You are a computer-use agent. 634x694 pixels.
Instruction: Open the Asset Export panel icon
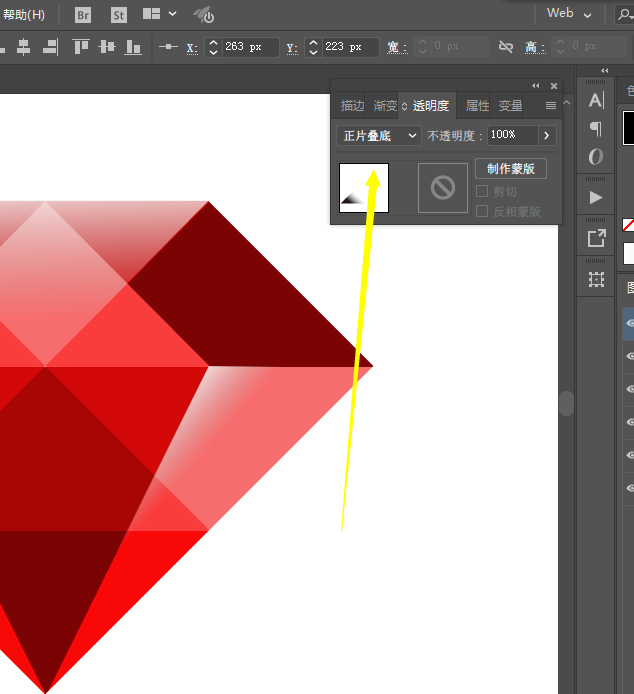tap(596, 238)
